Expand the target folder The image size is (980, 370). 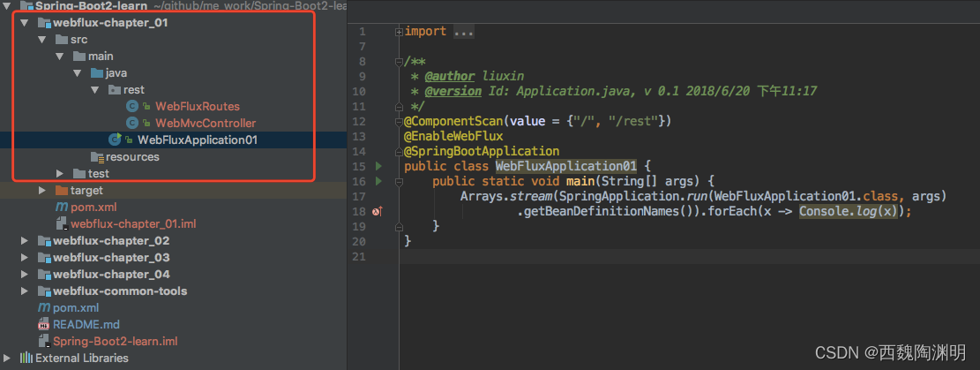click(42, 191)
